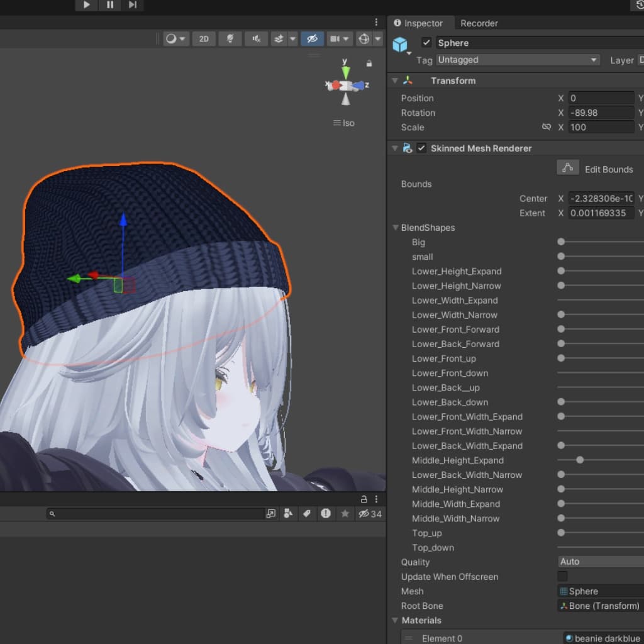Open Search by Type filter icon
This screenshot has width=644, height=644.
click(288, 514)
